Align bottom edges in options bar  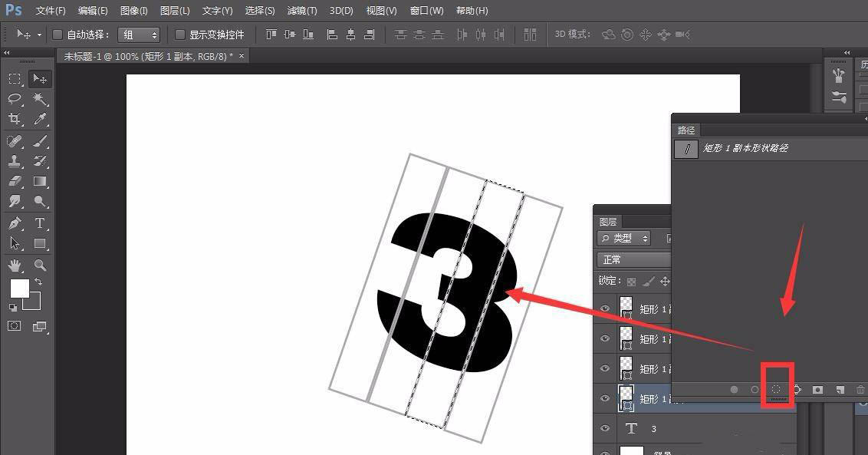[x=308, y=35]
